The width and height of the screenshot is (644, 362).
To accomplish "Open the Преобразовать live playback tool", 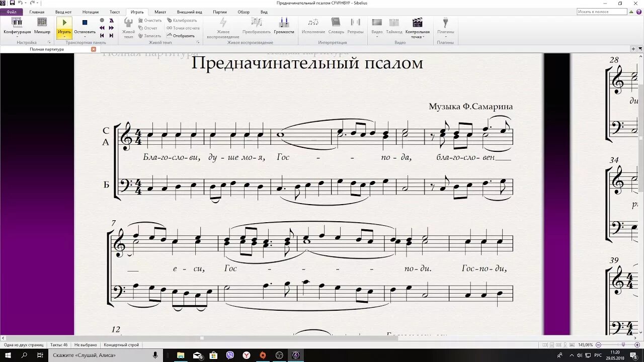I will (x=257, y=26).
